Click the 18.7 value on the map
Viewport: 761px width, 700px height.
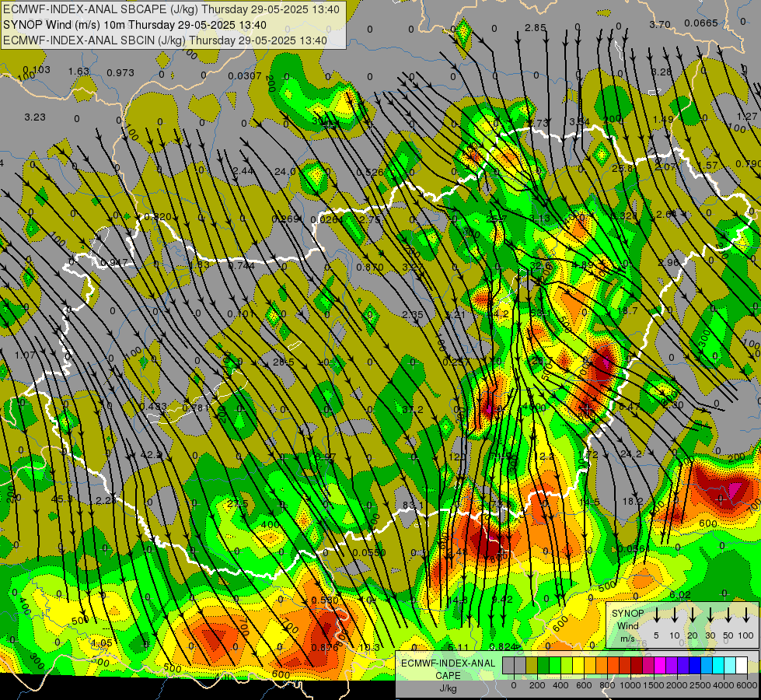(x=627, y=310)
